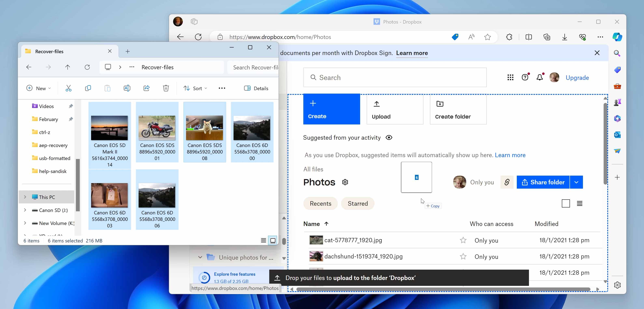This screenshot has height=309, width=644.
Task: Open Edge Extensions puzzle icon
Action: (x=509, y=37)
